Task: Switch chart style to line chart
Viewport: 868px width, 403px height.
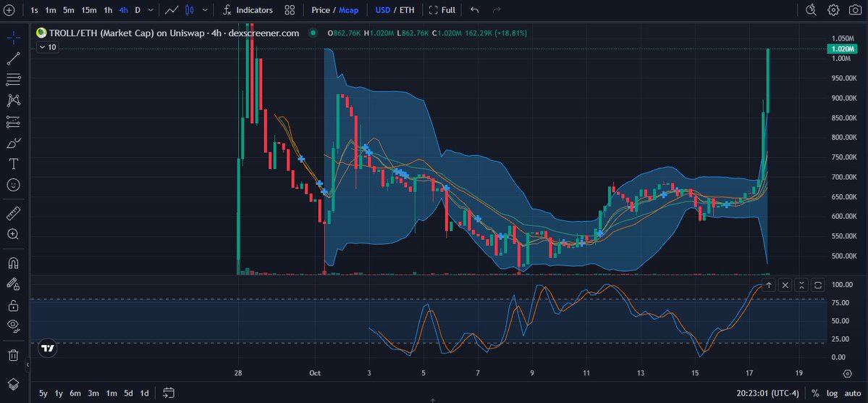Action: coord(172,10)
